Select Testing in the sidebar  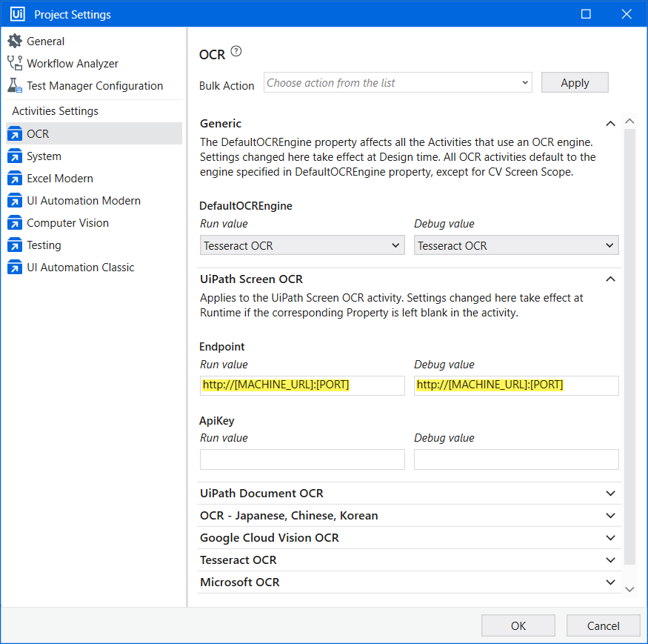point(44,245)
